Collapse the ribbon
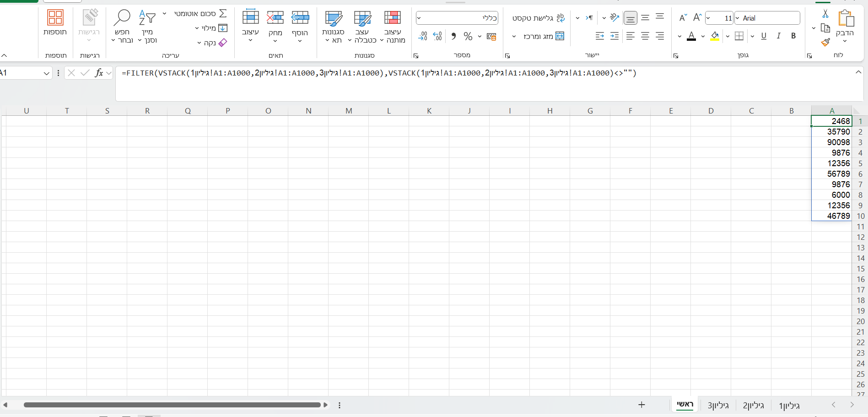Image resolution: width=868 pixels, height=417 pixels. click(4, 55)
